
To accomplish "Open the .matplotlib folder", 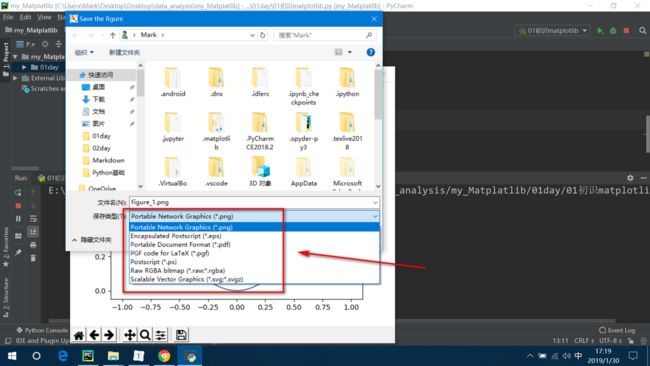I will pyautogui.click(x=216, y=131).
